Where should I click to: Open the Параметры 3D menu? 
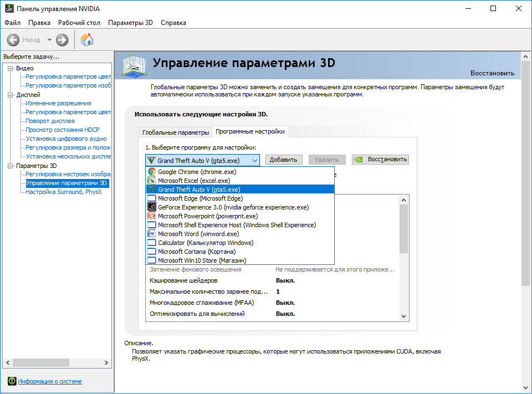click(131, 23)
